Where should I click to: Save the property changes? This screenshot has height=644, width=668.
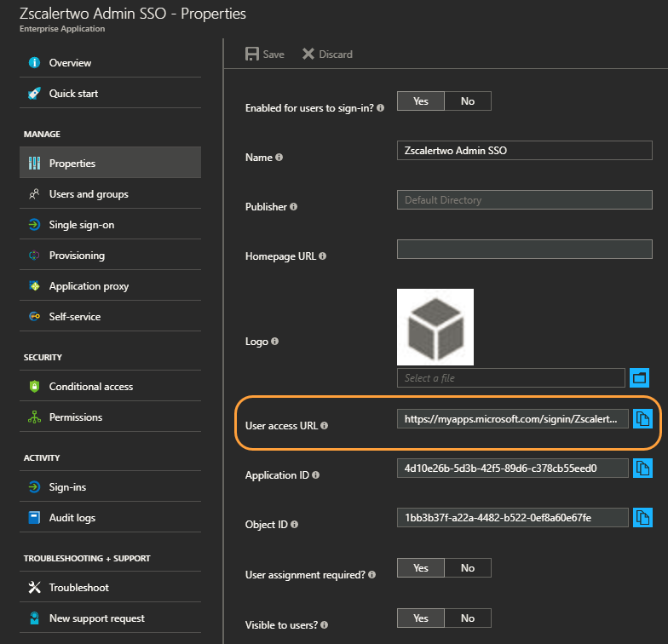[265, 54]
